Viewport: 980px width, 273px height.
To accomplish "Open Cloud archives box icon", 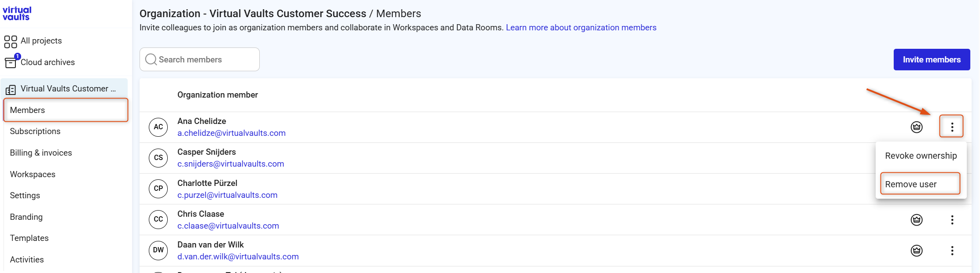I will click(x=11, y=63).
